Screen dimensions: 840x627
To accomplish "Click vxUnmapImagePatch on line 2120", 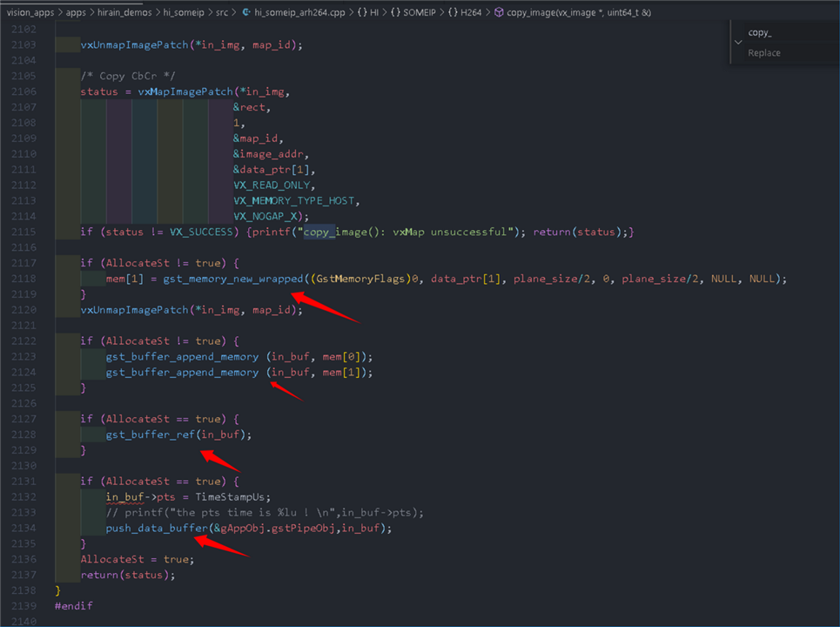I will [134, 310].
